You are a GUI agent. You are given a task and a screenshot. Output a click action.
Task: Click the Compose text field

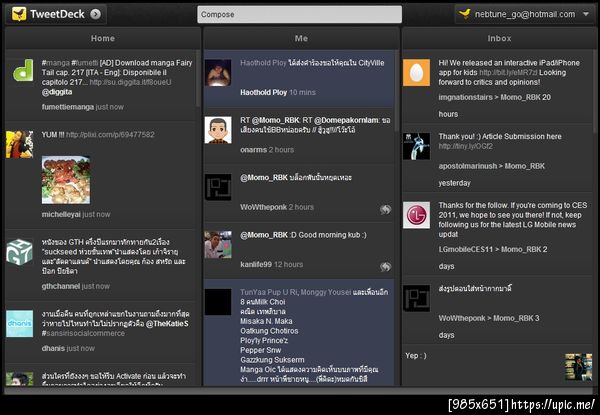(x=300, y=15)
